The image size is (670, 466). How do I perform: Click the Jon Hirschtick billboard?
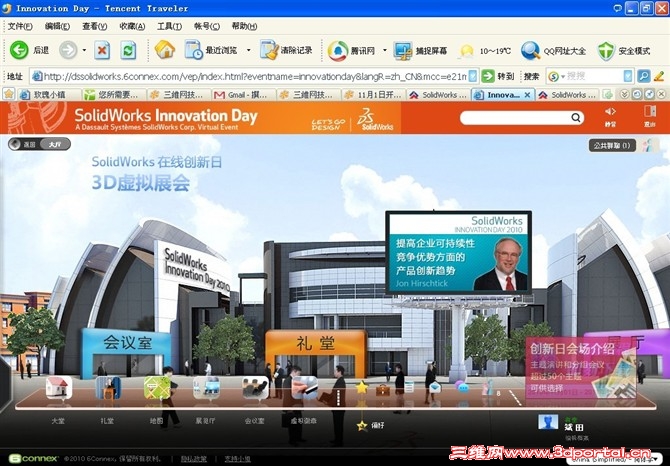[459, 252]
